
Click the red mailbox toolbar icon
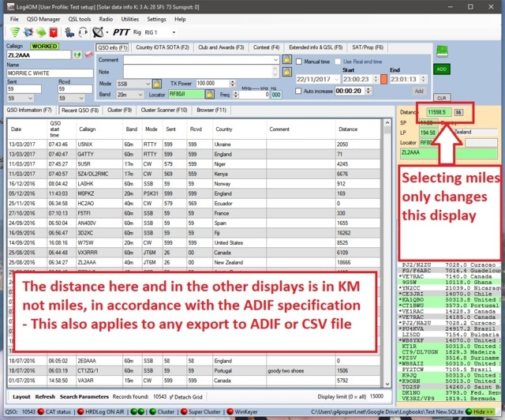coord(54,32)
